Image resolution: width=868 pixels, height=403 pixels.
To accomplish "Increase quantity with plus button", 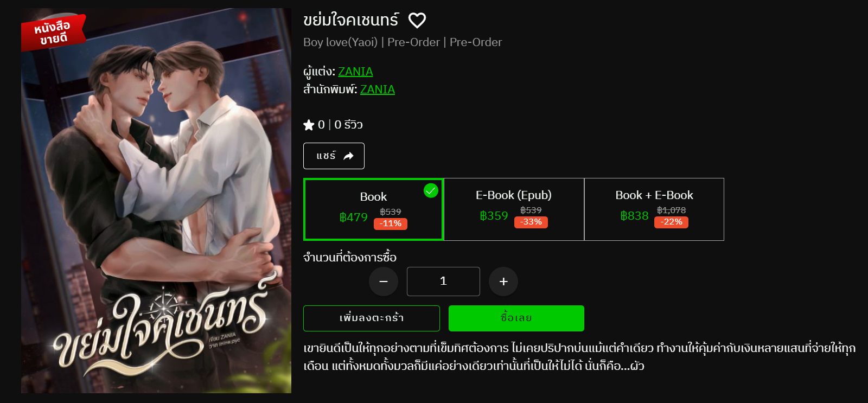I will coord(503,282).
